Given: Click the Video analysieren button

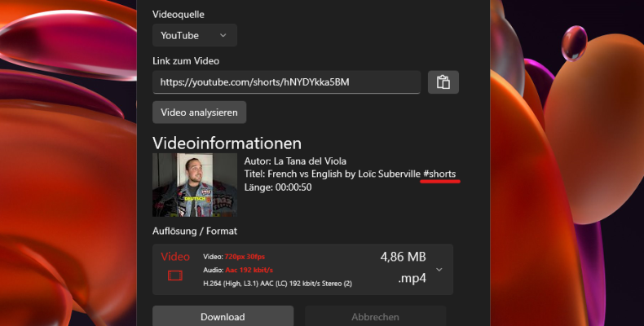Looking at the screenshot, I should click(x=199, y=112).
